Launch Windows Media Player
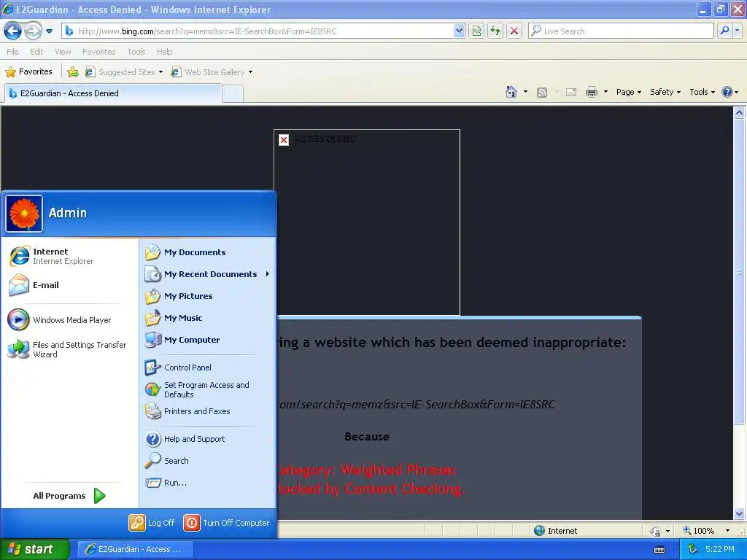747x560 pixels. pyautogui.click(x=69, y=320)
